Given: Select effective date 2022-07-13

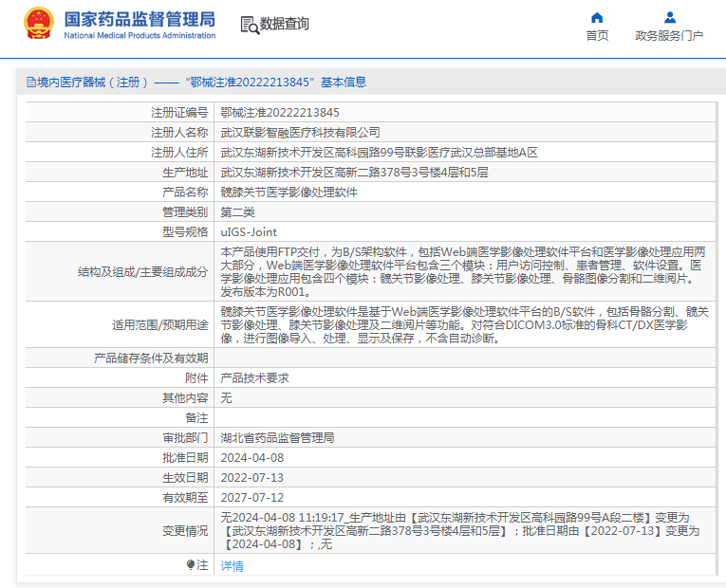Looking at the screenshot, I should [251, 477].
